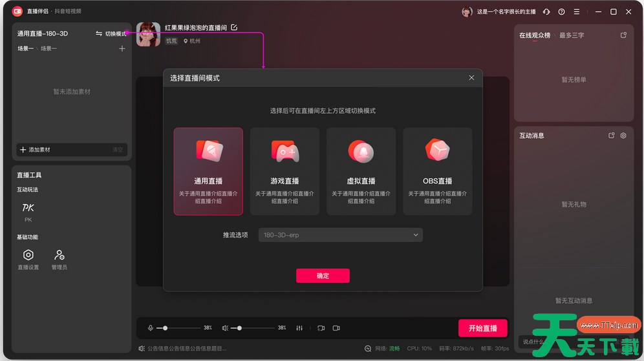Open 直播设置 hexagon icon
The height and width of the screenshot is (361, 644).
(x=28, y=255)
